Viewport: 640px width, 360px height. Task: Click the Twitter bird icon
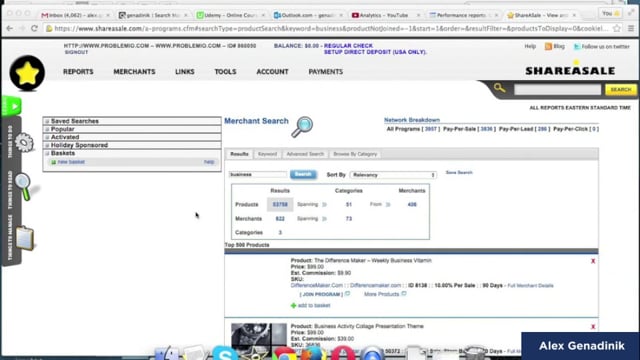[x=577, y=47]
